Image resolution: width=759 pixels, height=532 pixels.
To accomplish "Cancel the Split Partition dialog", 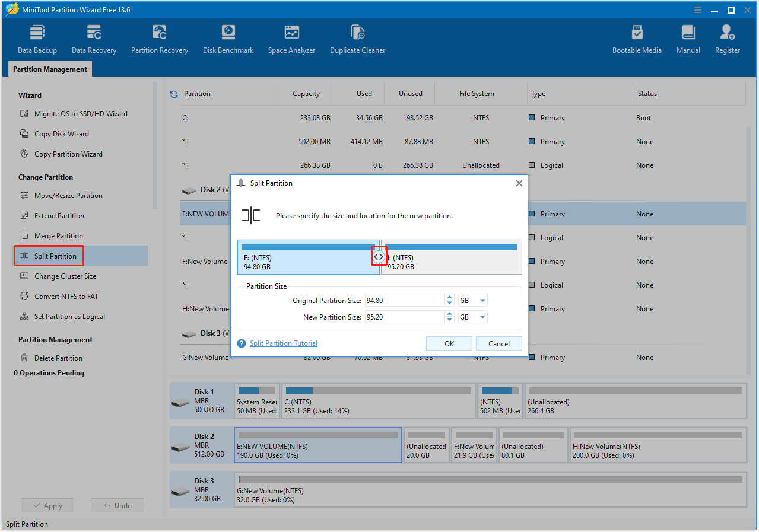I will 499,343.
